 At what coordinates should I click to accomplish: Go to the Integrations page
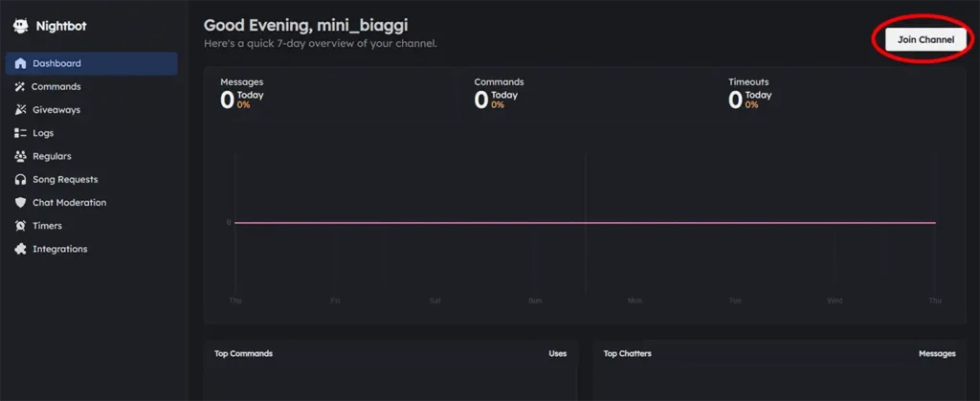point(91,249)
